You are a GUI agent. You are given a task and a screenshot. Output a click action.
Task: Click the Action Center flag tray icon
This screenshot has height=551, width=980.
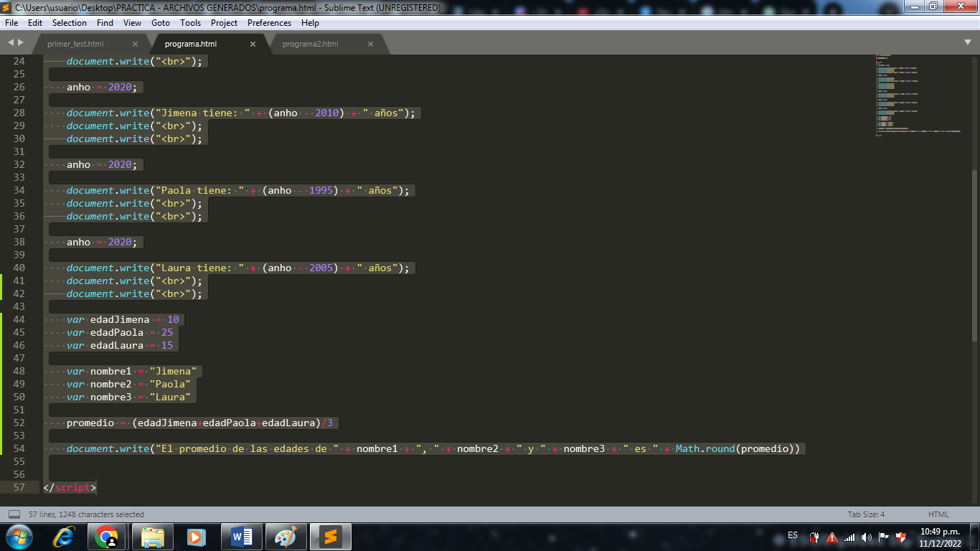tap(884, 537)
